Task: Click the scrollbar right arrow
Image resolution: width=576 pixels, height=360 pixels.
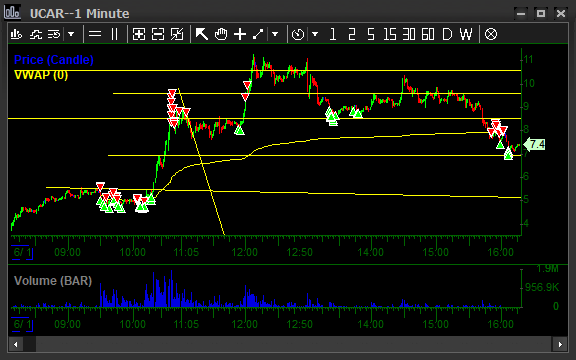Action: point(560,344)
